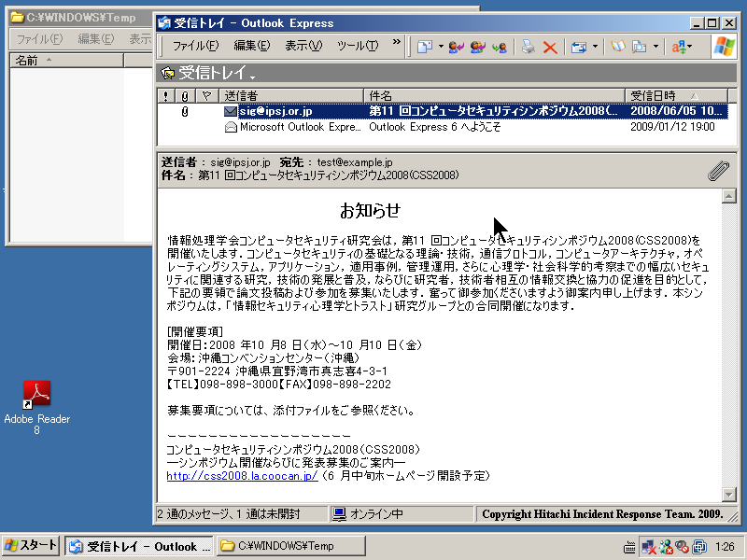The width and height of the screenshot is (747, 560).
Task: Click the Reply All toolbar icon
Action: [478, 46]
